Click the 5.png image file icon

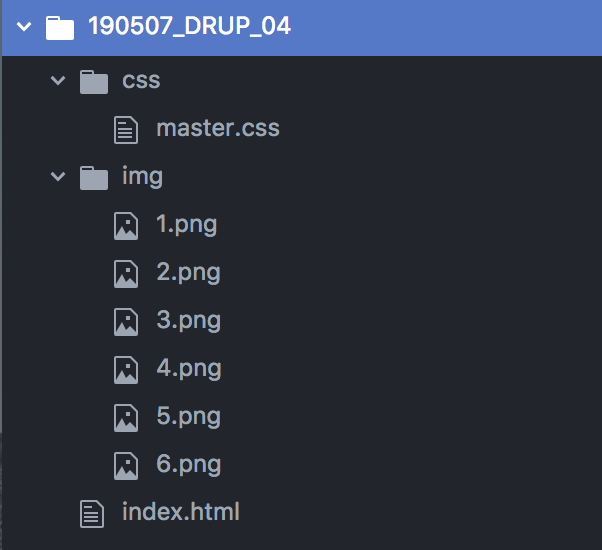(126, 418)
